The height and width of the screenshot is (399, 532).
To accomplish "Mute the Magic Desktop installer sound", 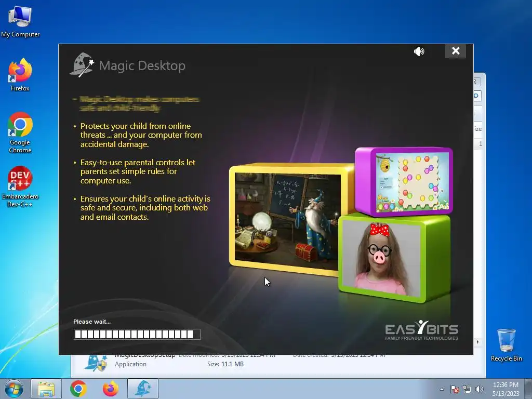I will pos(419,51).
